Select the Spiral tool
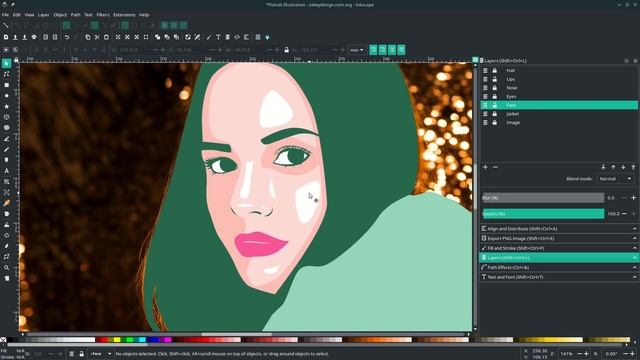 (x=6, y=128)
